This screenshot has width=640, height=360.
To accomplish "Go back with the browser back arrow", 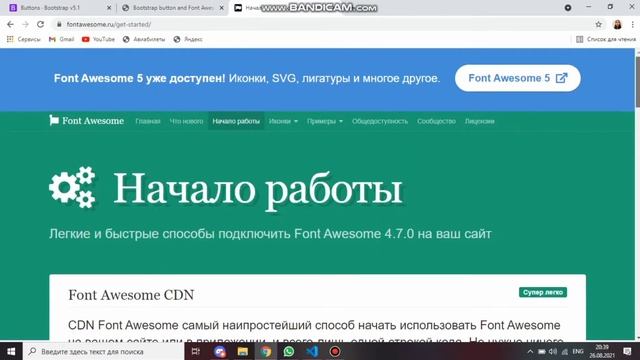I will point(10,24).
